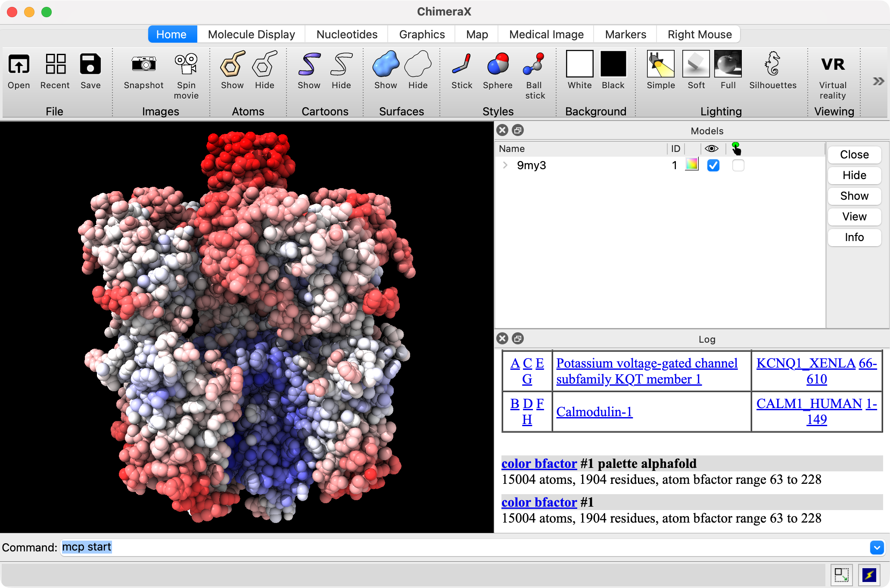The height and width of the screenshot is (588, 890).
Task: Follow the Calmodulin-1 link in the Log
Action: click(x=594, y=412)
